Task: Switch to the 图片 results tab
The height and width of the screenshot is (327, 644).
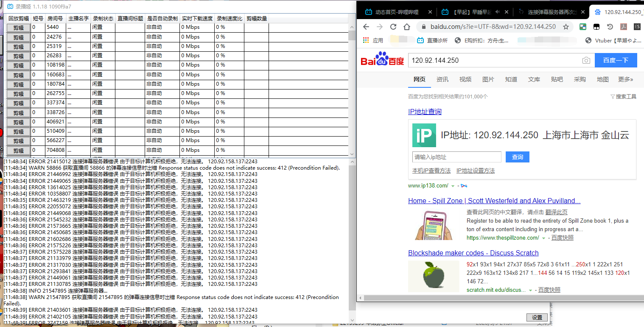Action: (488, 79)
